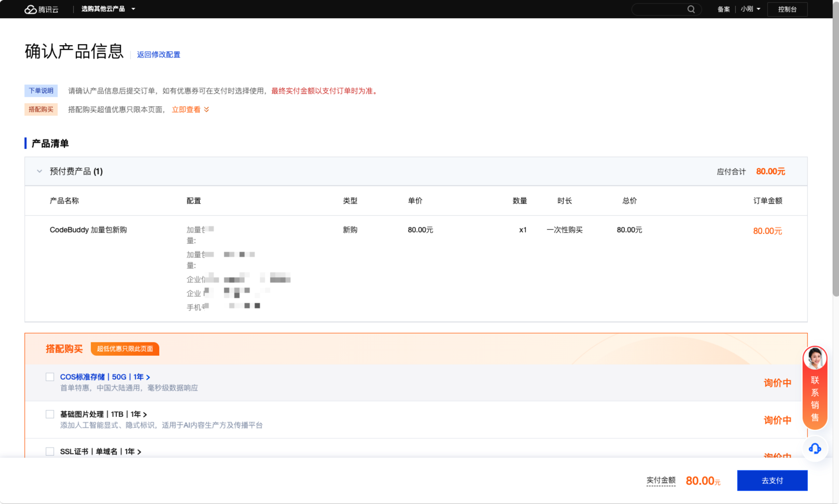This screenshot has height=504, width=839.
Task: Click 询价中 for COS标准存储
Action: pos(777,383)
